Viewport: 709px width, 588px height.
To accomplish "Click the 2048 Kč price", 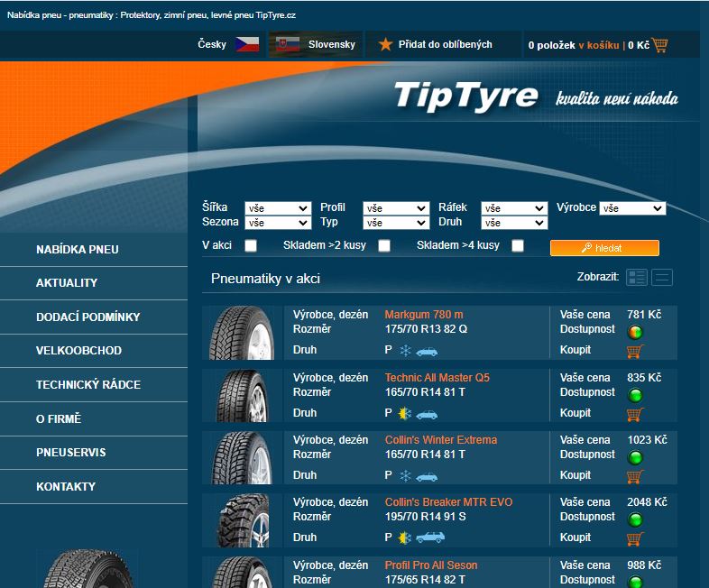I will 647,502.
